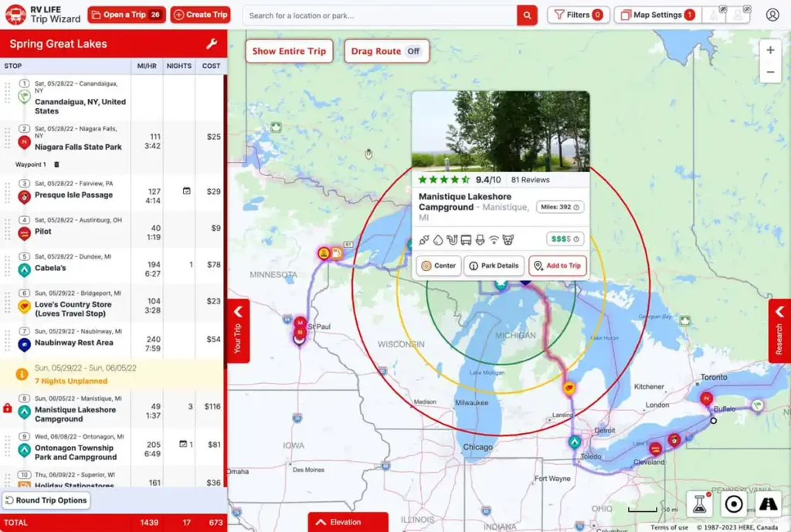Screen dimensions: 791x532
Task: Collapse the Your Trip side panel
Action: 238,330
